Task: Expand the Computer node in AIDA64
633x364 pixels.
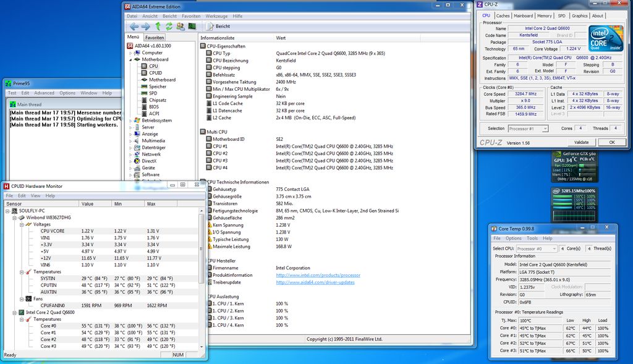Action: [130, 53]
